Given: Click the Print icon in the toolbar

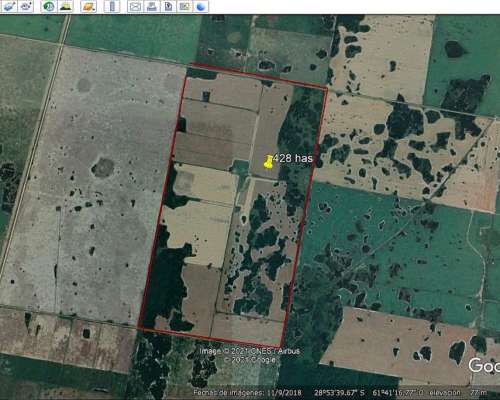Looking at the screenshot, I should [x=152, y=6].
